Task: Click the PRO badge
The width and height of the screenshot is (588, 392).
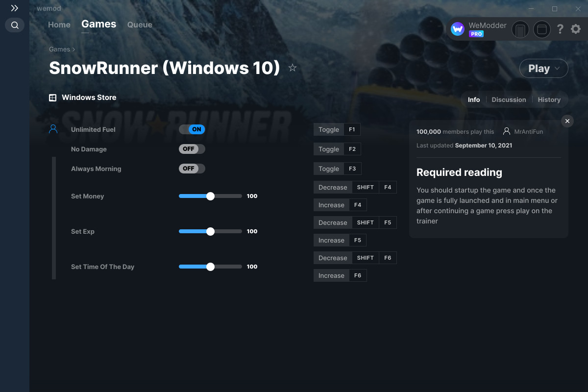Action: pyautogui.click(x=476, y=34)
